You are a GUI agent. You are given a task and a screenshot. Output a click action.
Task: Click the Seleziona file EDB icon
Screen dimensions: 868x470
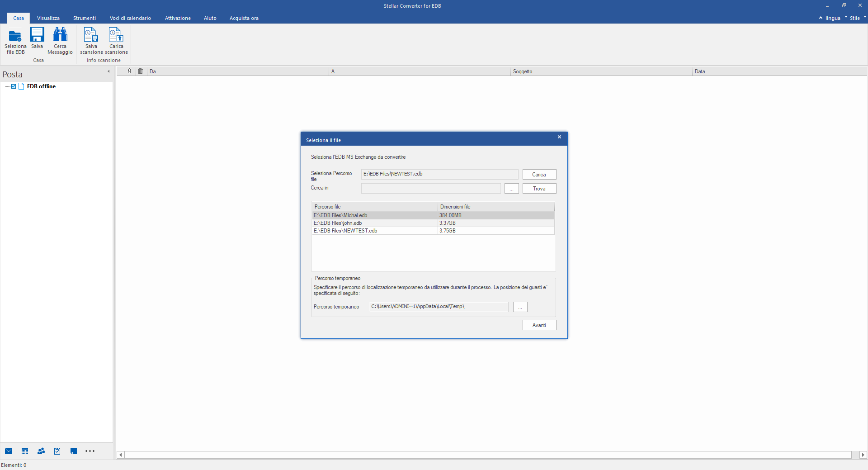(15, 35)
